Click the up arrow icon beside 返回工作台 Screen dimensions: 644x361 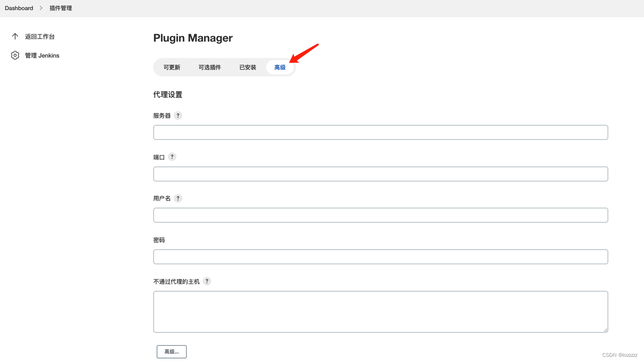click(15, 37)
